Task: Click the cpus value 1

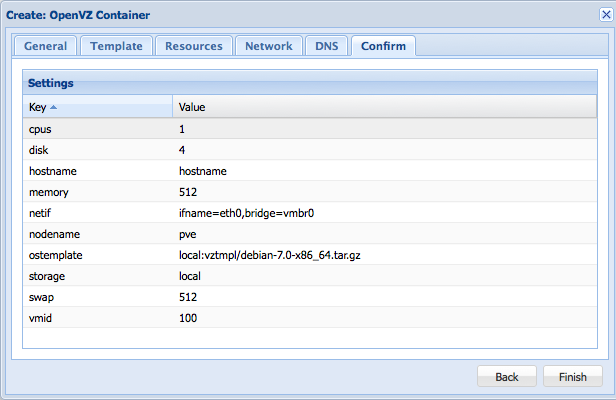Action: click(385, 129)
